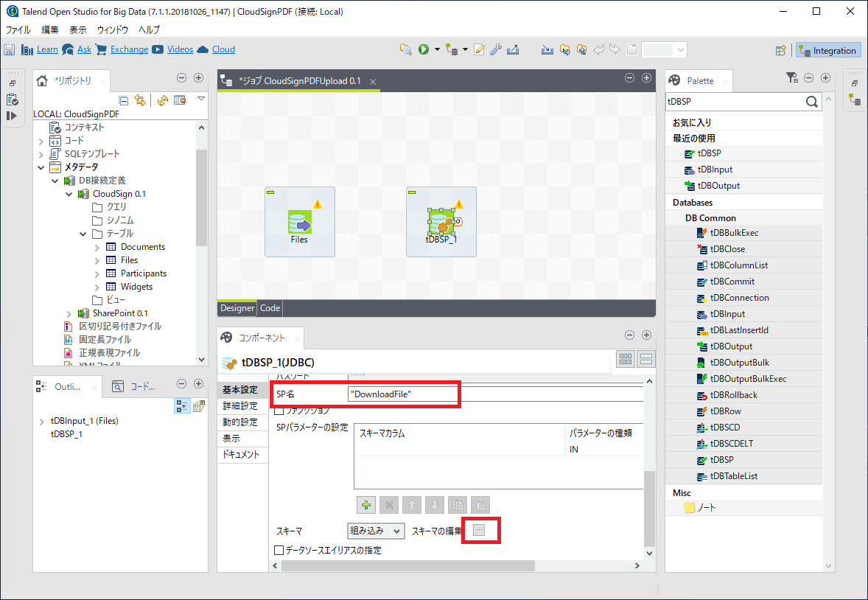Screen dimensions: 868x600
Task: Select the Widgets table
Action: 136,287
